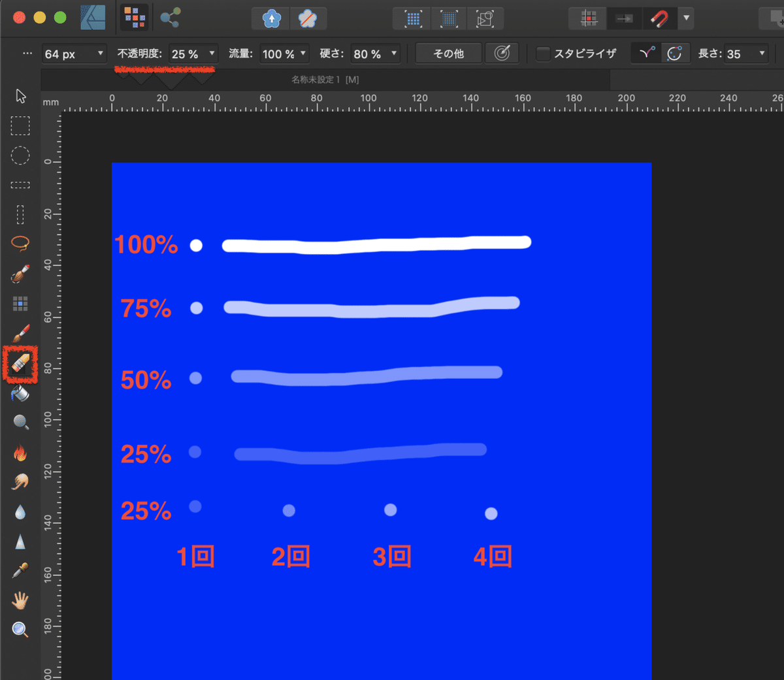
Task: Select the Pixel tool grid icon
Action: coord(20,303)
